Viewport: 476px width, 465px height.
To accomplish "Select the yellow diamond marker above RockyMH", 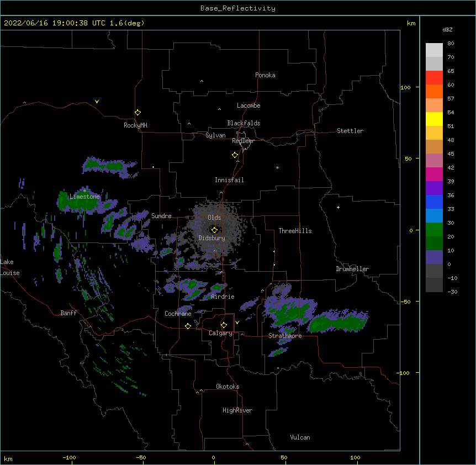I will [x=137, y=113].
